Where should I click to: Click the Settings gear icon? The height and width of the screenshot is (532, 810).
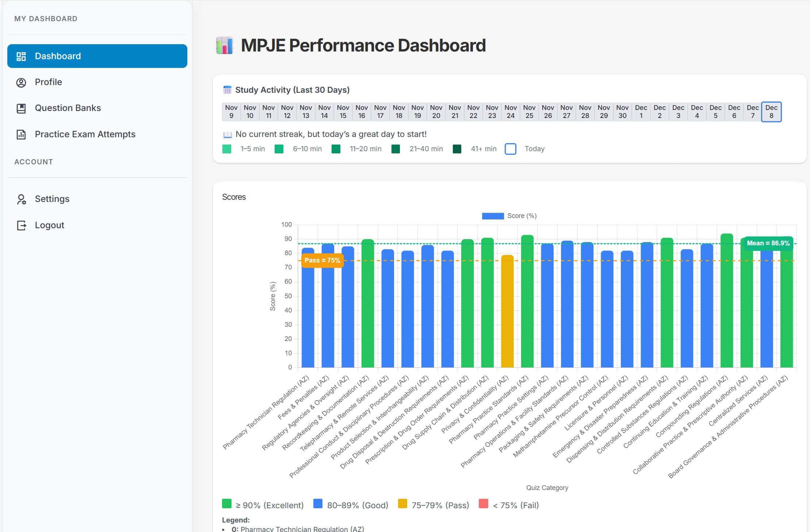[x=21, y=199]
